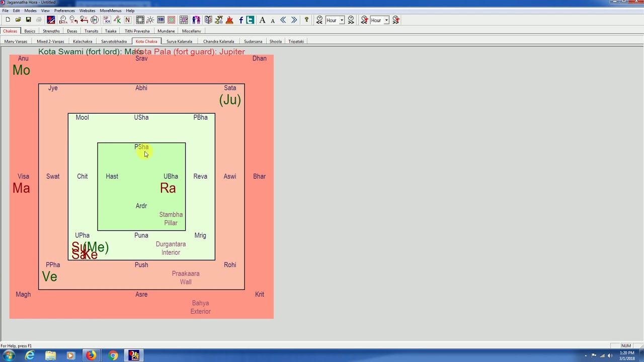Open the Preferences menu

pyautogui.click(x=64, y=11)
